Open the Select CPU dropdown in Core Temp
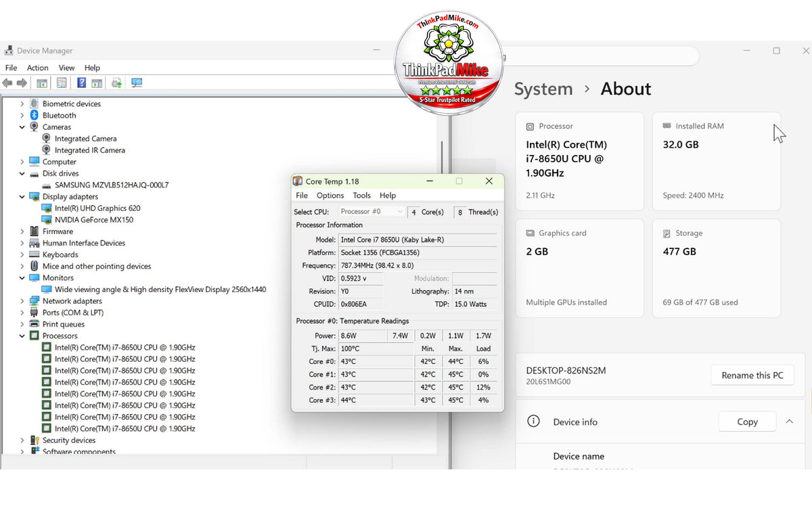 (371, 212)
